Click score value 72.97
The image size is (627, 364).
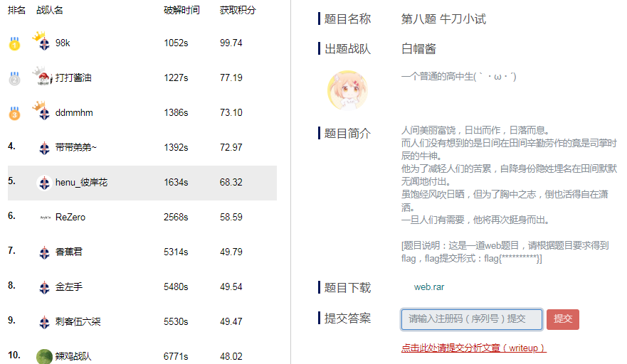231,147
